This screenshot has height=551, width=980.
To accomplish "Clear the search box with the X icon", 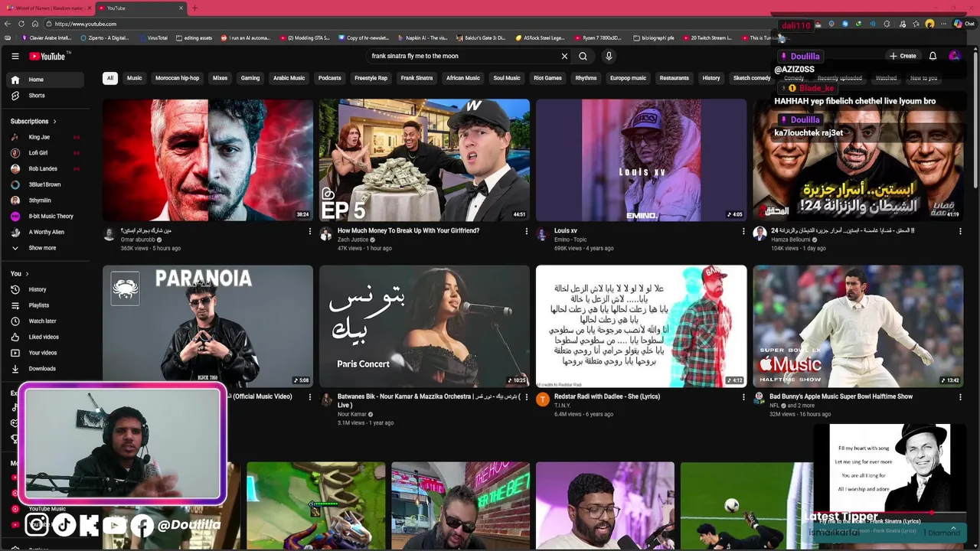I will [564, 56].
